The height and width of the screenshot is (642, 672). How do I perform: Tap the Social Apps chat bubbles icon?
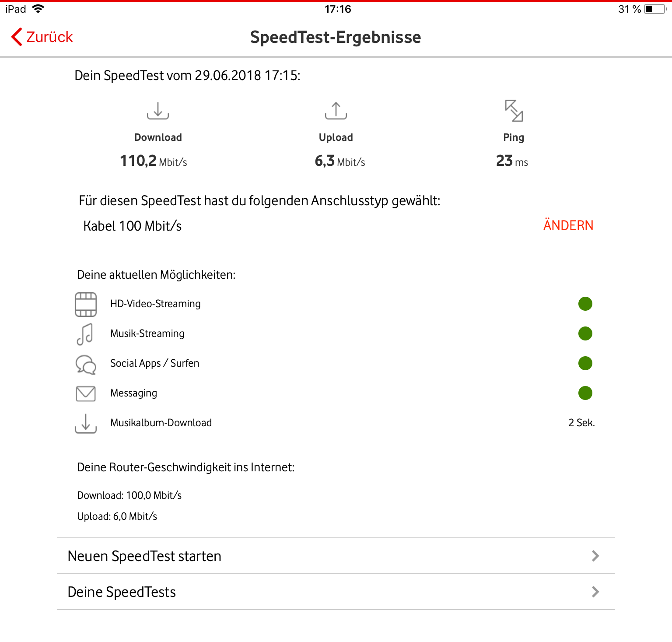point(86,364)
